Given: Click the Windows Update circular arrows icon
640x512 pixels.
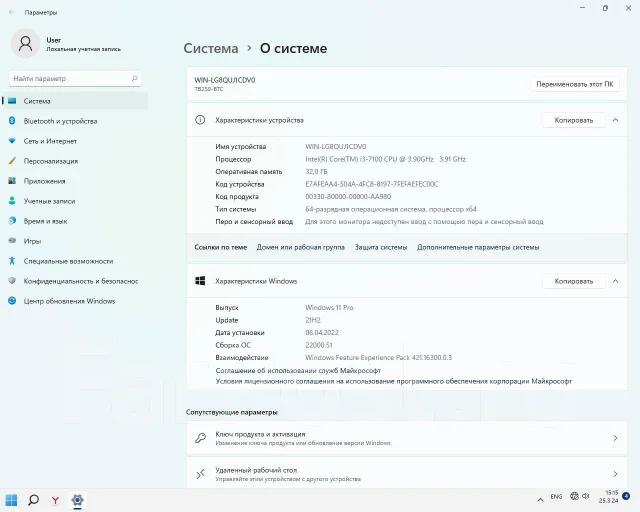Looking at the screenshot, I should 12,301.
